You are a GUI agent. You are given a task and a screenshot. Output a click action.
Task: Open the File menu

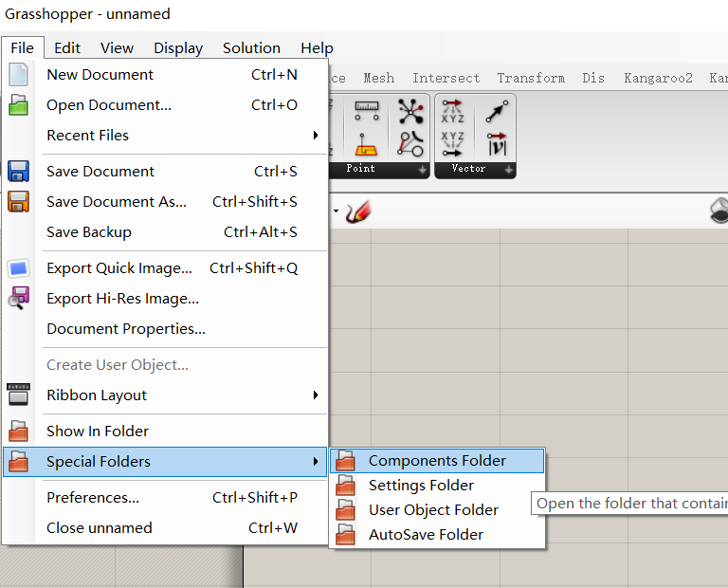click(x=23, y=47)
